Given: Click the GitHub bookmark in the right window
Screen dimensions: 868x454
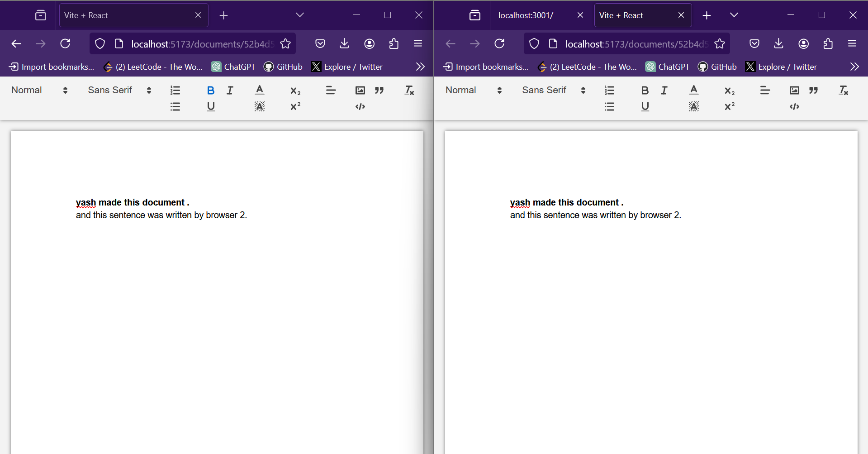Looking at the screenshot, I should tap(717, 67).
